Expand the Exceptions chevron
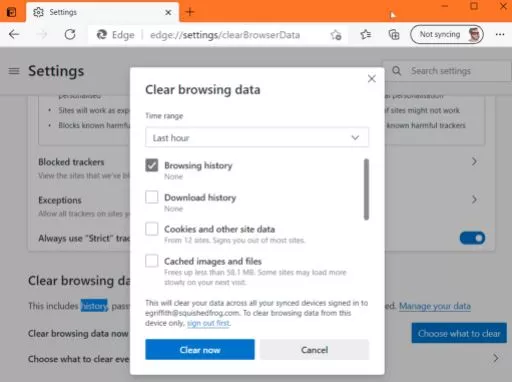Viewport: 512px width, 382px height. tap(474, 200)
